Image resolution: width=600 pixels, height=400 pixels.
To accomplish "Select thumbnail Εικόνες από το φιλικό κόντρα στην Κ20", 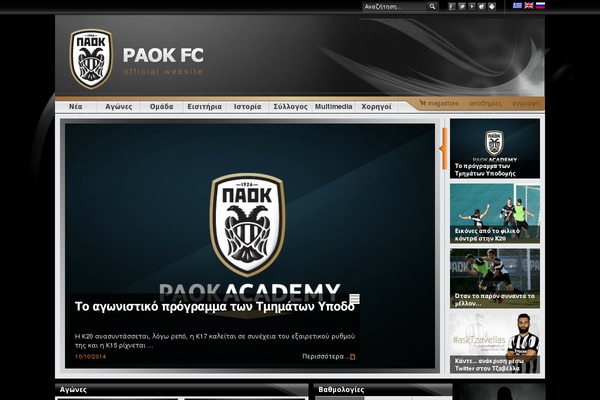I will click(x=495, y=213).
